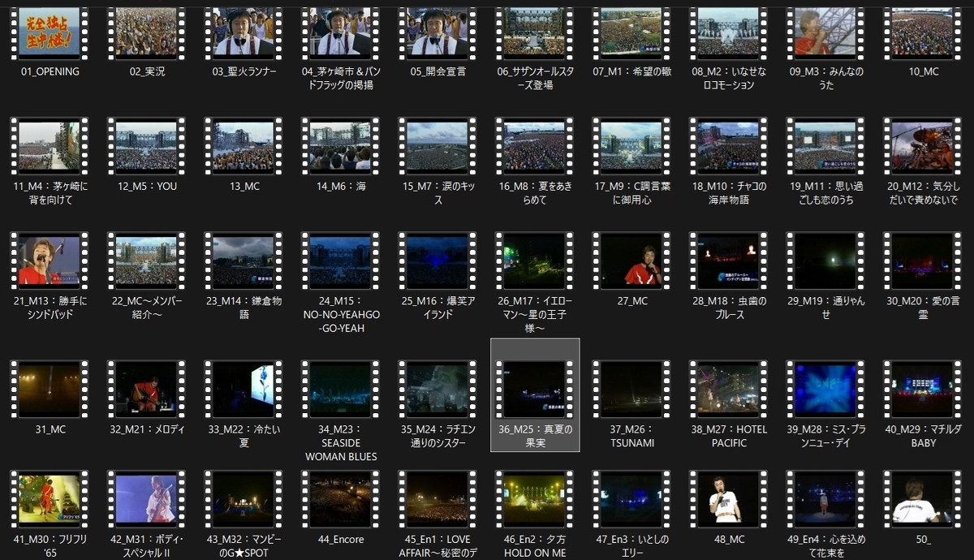Select the highlighted 36_M25：真夏の果実 thumbnail
Image resolution: width=974 pixels, height=560 pixels.
click(535, 390)
